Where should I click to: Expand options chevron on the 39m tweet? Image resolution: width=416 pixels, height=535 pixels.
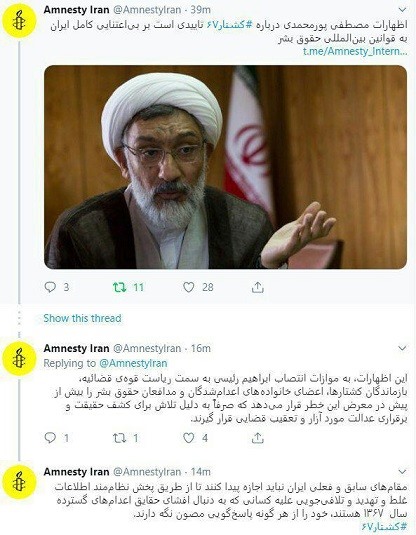pyautogui.click(x=403, y=9)
